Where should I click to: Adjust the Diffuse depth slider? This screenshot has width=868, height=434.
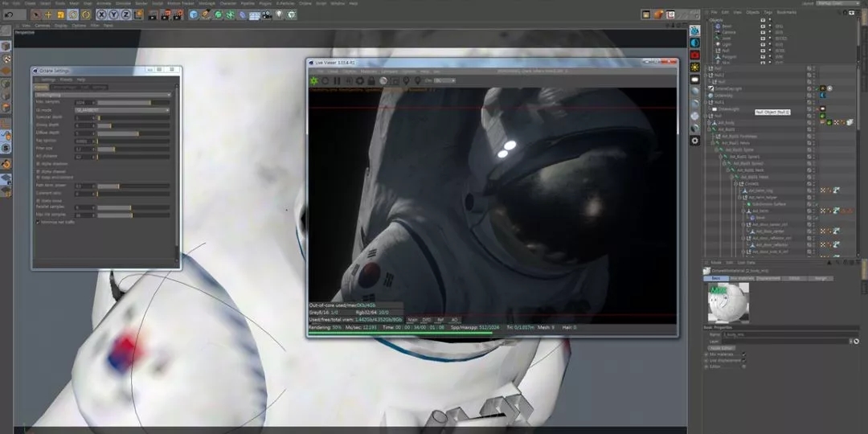coord(134,133)
